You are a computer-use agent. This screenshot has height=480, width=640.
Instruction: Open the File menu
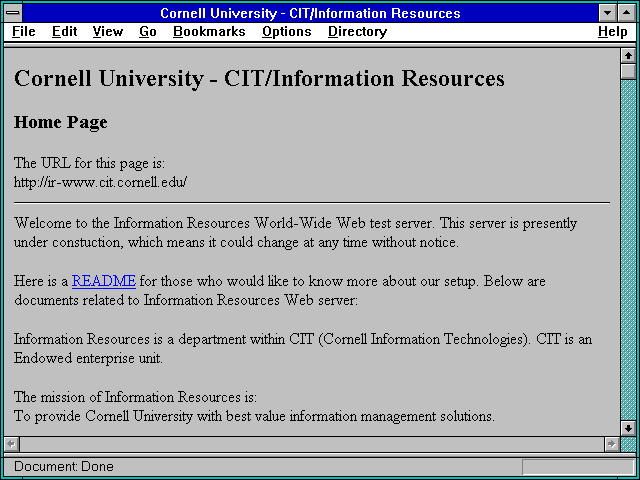pos(24,32)
